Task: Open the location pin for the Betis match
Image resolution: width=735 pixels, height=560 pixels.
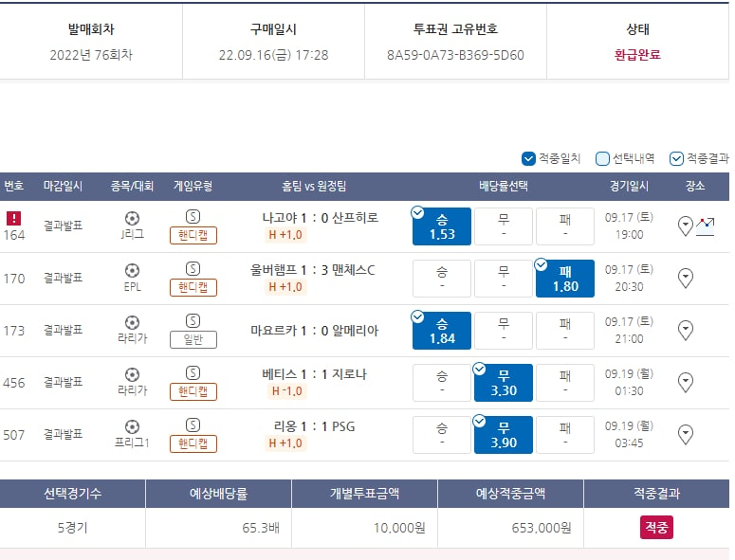Action: [x=686, y=383]
